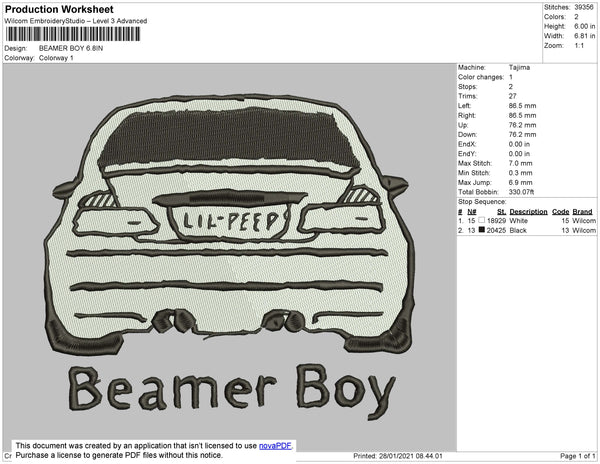The height and width of the screenshot is (464, 600).
Task: Select the design name 'BEAMER BOY 6.8IN'
Action: 71,48
